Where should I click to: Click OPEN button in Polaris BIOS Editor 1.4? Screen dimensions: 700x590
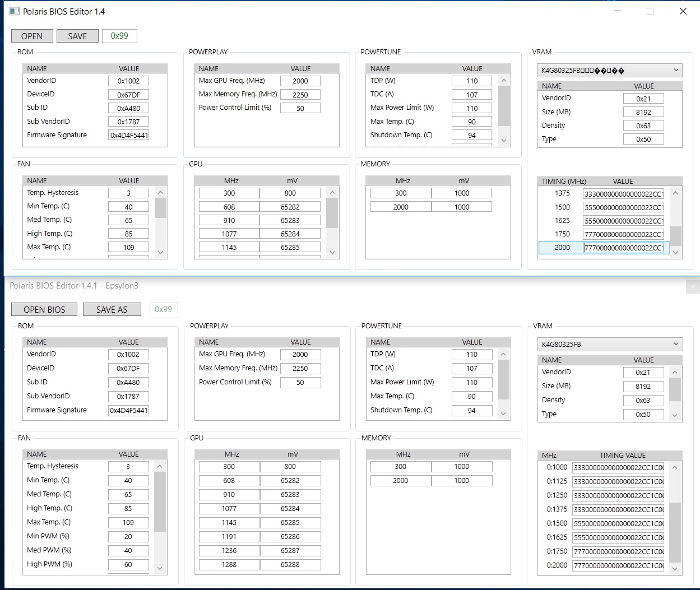click(32, 36)
